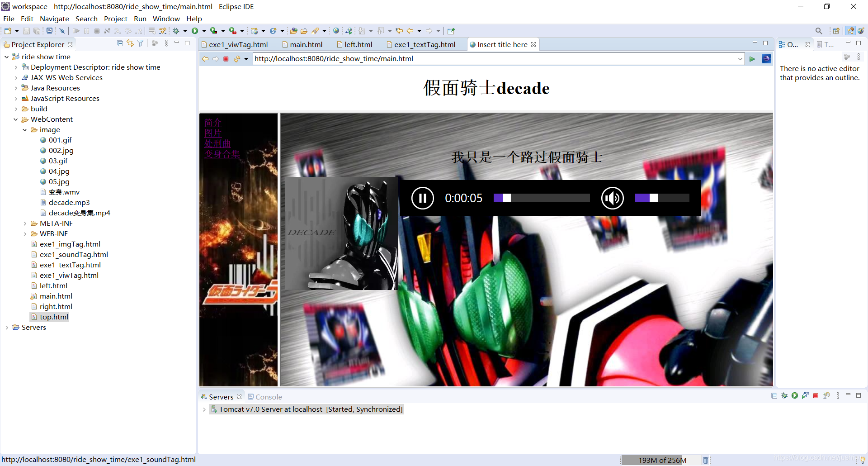868x466 pixels.
Task: Expand the META-INF folder
Action: pos(24,223)
